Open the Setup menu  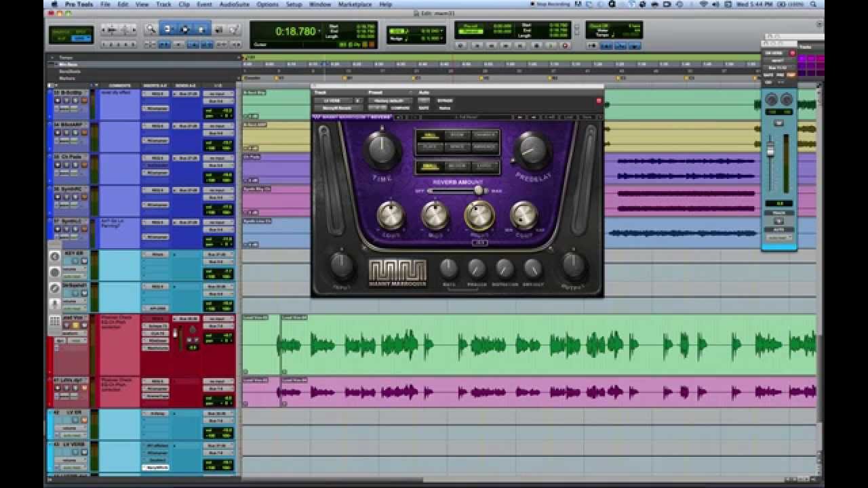coord(294,4)
